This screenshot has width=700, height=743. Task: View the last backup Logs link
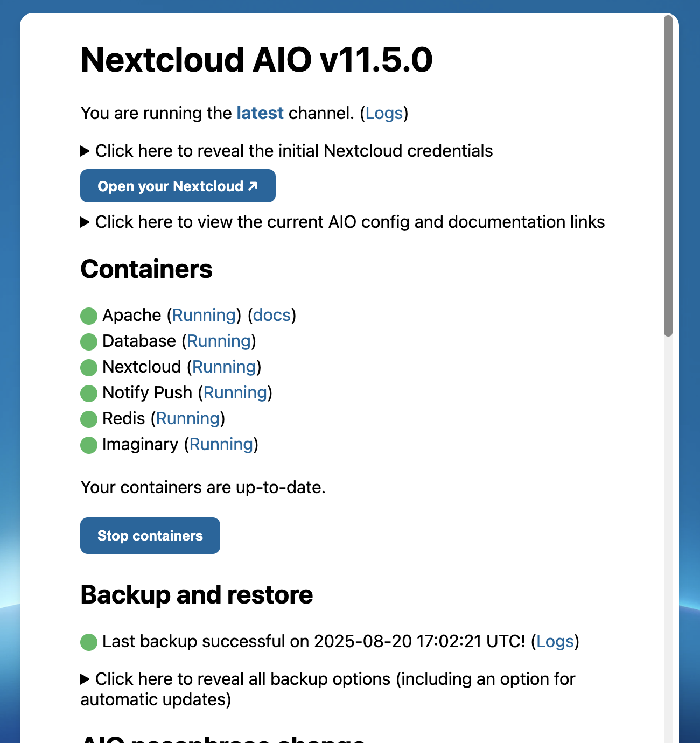click(555, 642)
